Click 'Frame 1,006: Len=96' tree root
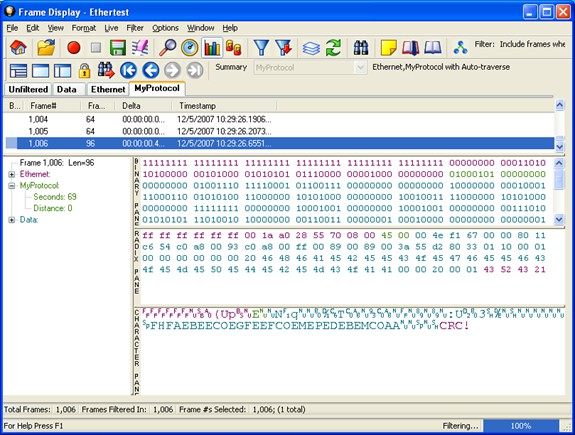 click(x=57, y=163)
